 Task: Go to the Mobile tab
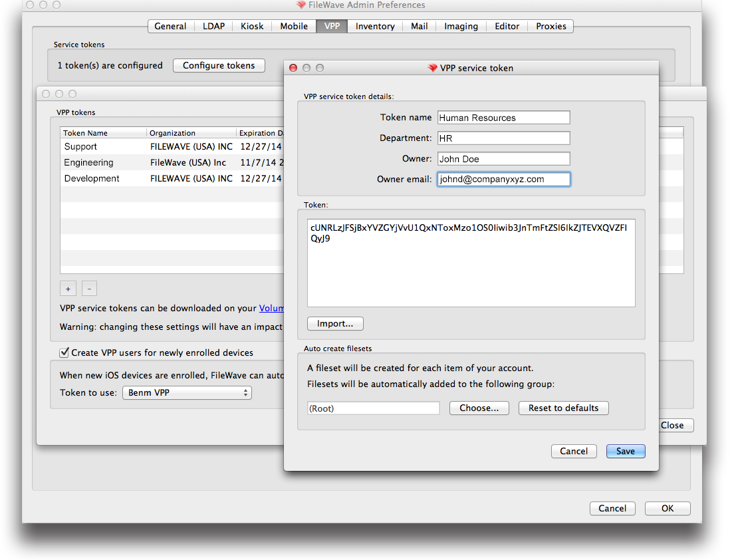[x=294, y=26]
